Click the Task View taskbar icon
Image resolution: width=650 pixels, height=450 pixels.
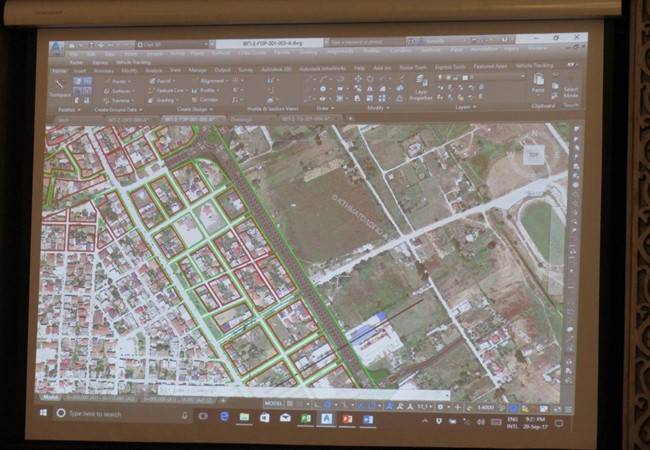(x=203, y=416)
